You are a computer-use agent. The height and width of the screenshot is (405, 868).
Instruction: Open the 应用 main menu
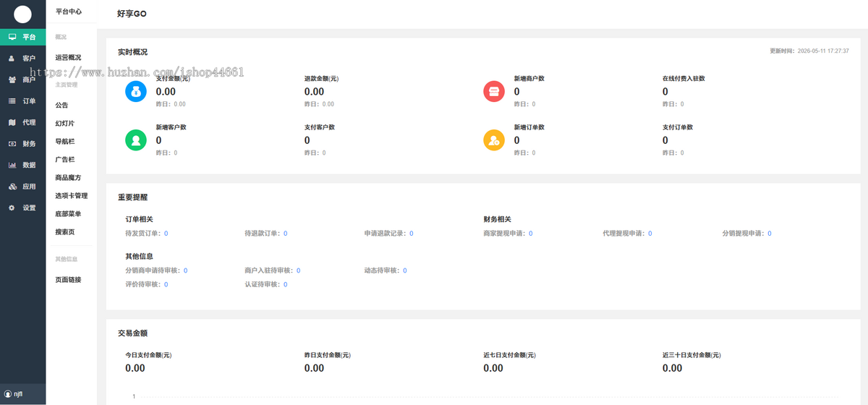tap(23, 187)
